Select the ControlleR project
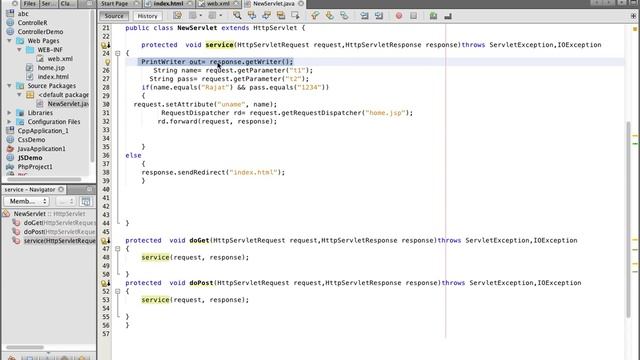The width and height of the screenshot is (640, 360). tap(32, 23)
